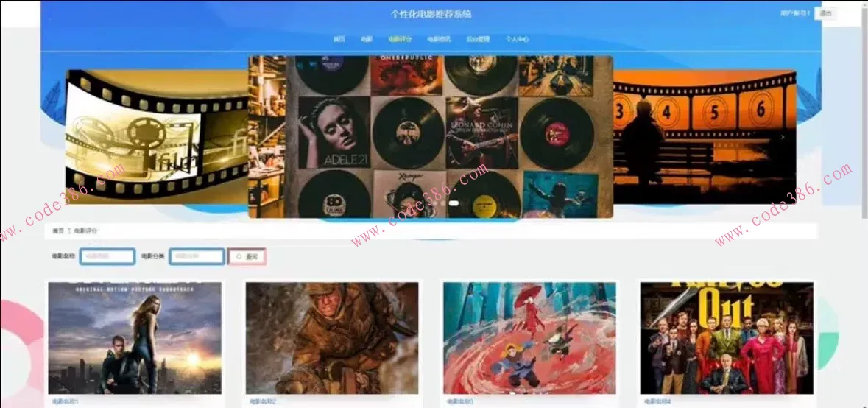
Task: Open the 电影名称1 movie poster
Action: point(135,338)
